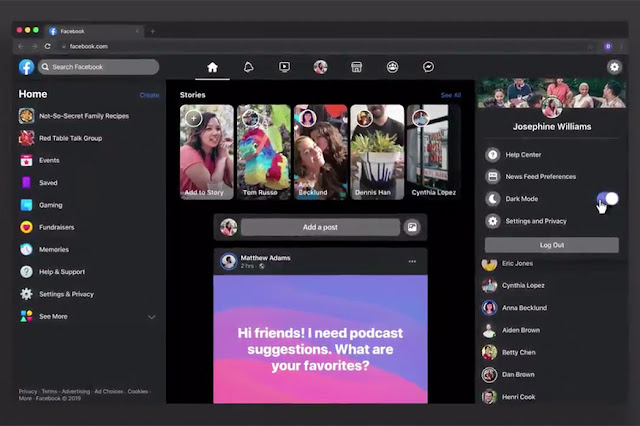The image size is (640, 426).
Task: Open the Marketplace storefront icon
Action: pyautogui.click(x=356, y=67)
